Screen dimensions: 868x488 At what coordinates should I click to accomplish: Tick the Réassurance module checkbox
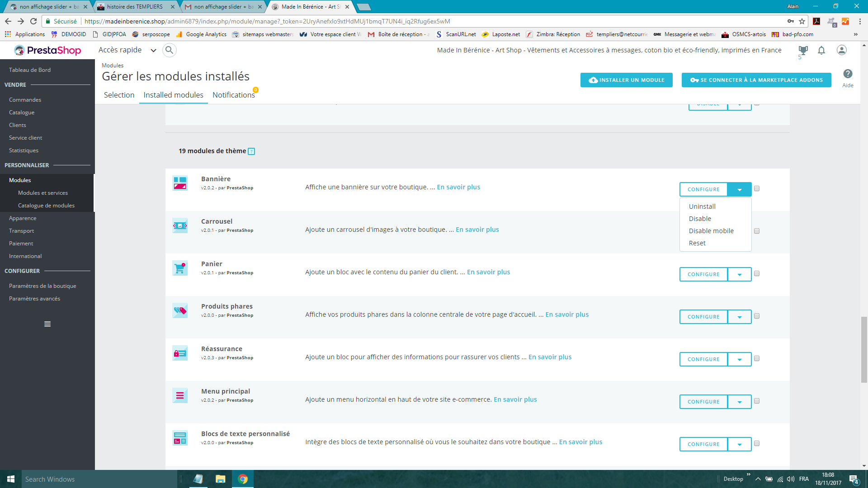tap(757, 359)
